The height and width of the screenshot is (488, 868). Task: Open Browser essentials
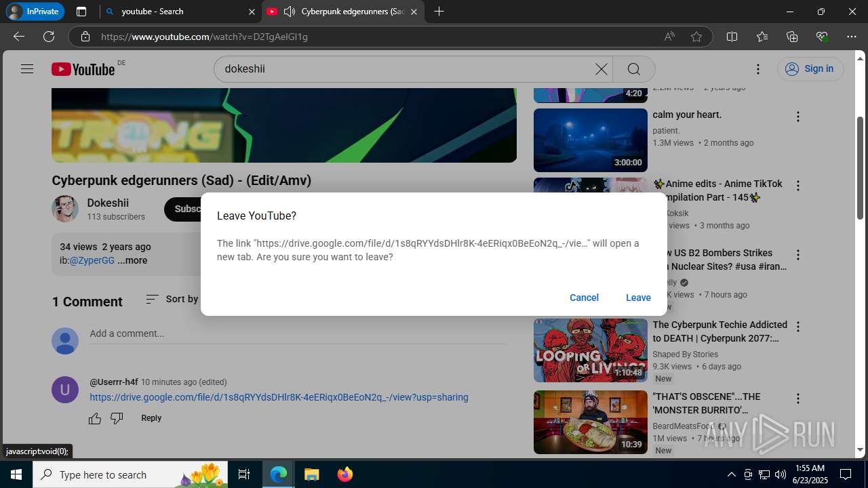point(822,37)
